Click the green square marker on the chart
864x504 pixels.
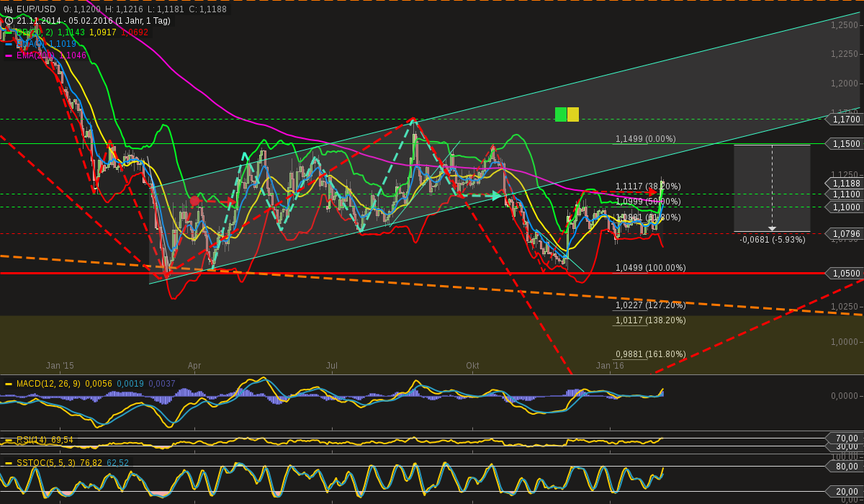coord(561,114)
